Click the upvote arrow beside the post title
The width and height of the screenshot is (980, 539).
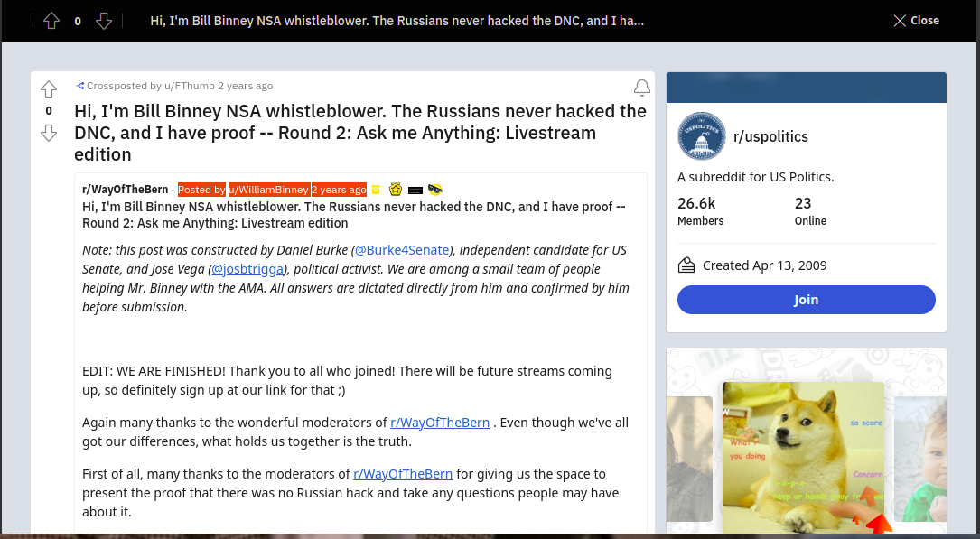[x=49, y=89]
